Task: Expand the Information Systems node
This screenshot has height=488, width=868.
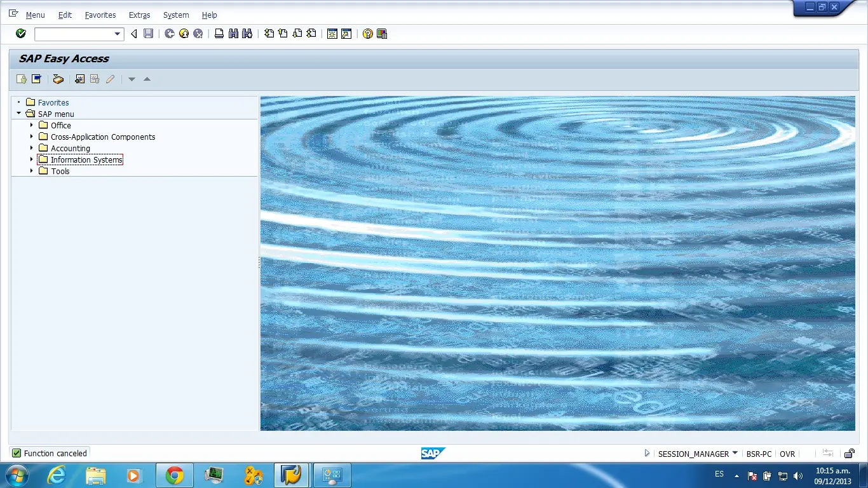Action: (31, 159)
